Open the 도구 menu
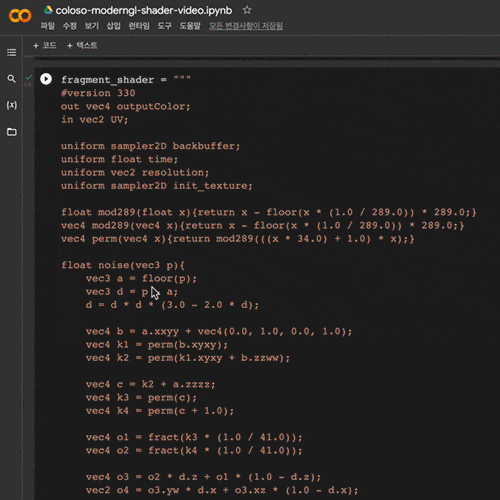Screen dimensions: 500x500 [x=164, y=26]
